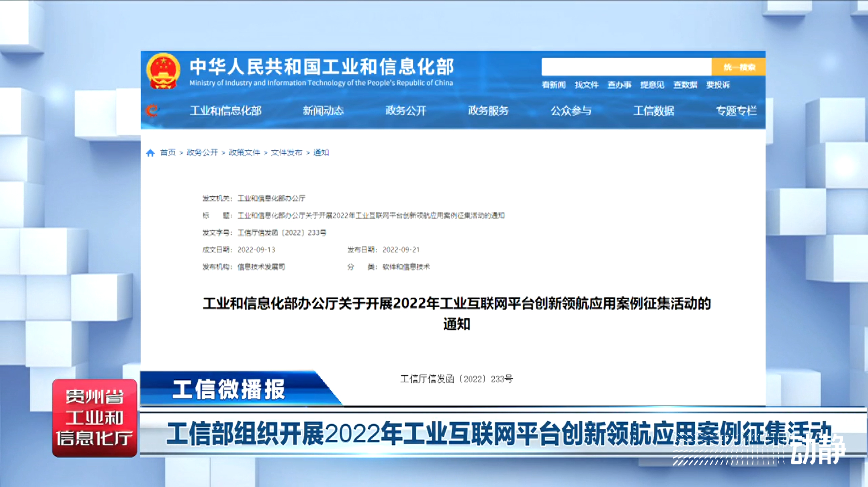Screen dimensions: 868x487
Task: Click the home icon in breadcrumb
Action: 150,153
